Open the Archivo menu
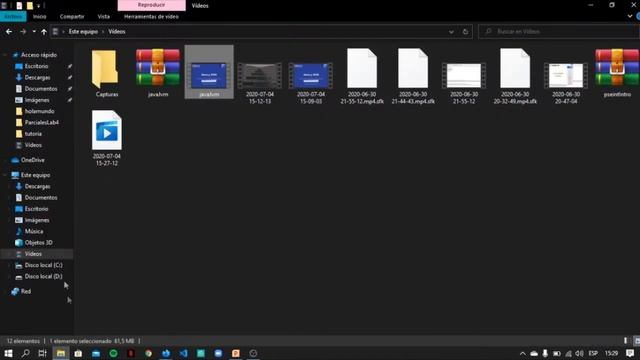 coord(13,17)
